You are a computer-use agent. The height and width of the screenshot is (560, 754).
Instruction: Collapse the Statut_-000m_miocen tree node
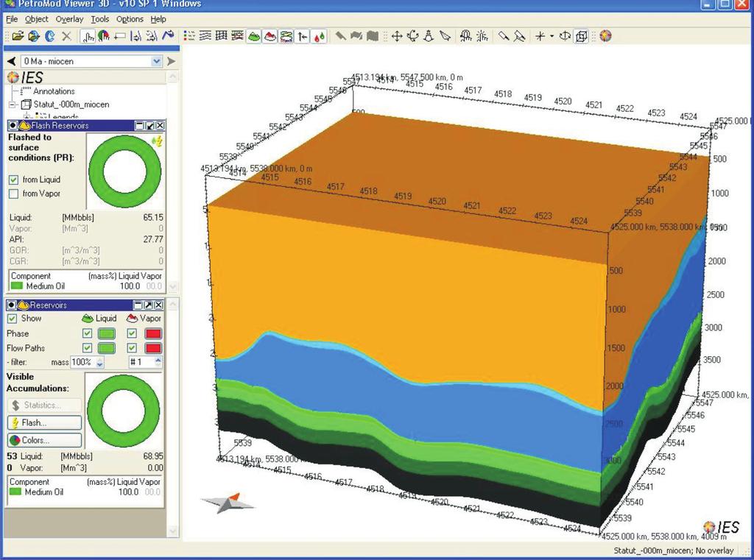pos(13,104)
